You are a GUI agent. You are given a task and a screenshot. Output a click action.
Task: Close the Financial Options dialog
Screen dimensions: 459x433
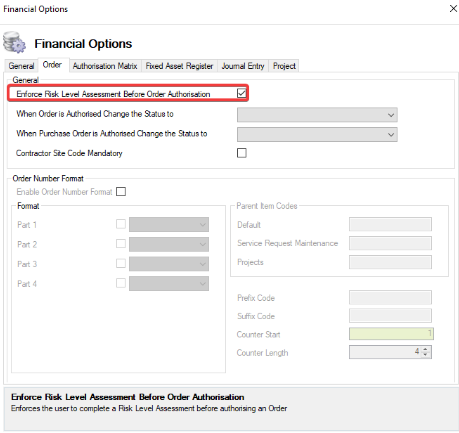point(453,9)
